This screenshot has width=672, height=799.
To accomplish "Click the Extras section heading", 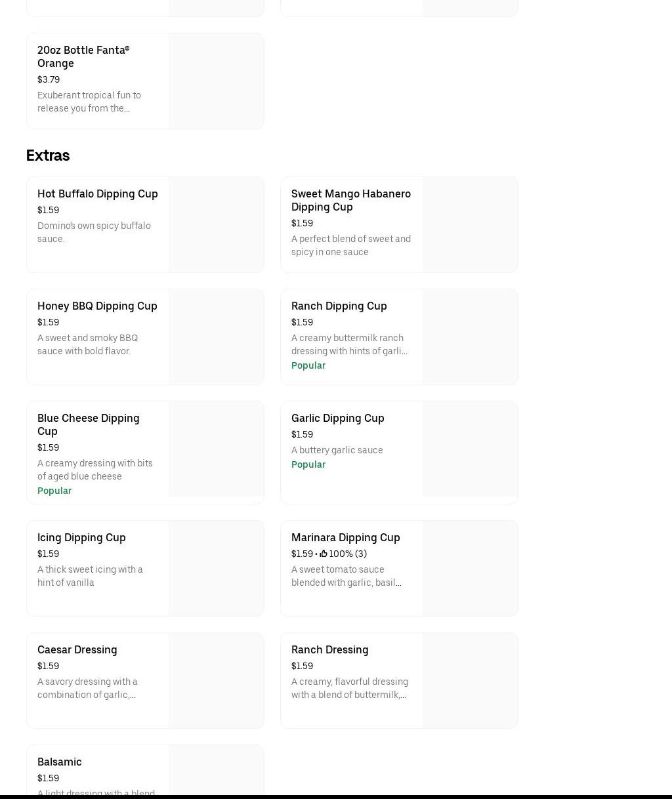I will coord(48,155).
